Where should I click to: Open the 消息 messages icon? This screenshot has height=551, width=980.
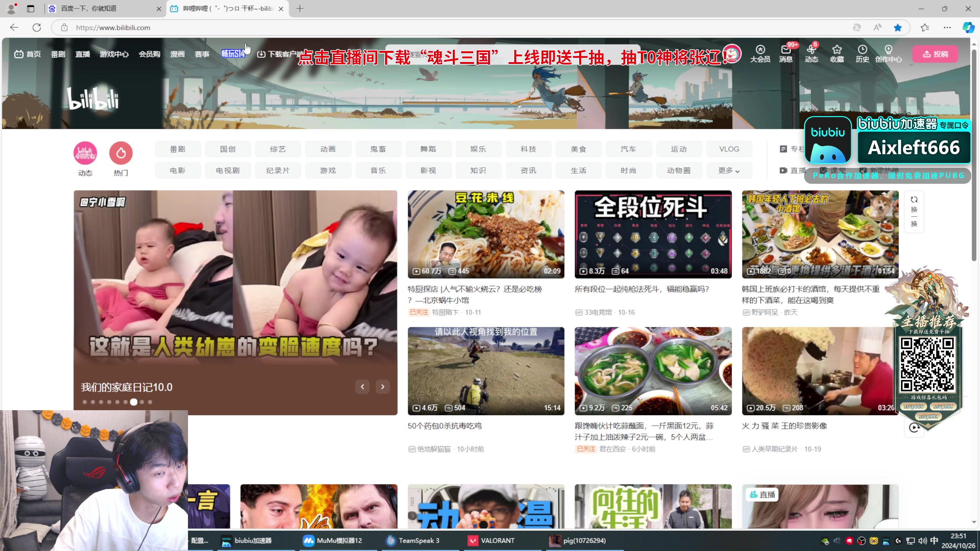coord(786,54)
